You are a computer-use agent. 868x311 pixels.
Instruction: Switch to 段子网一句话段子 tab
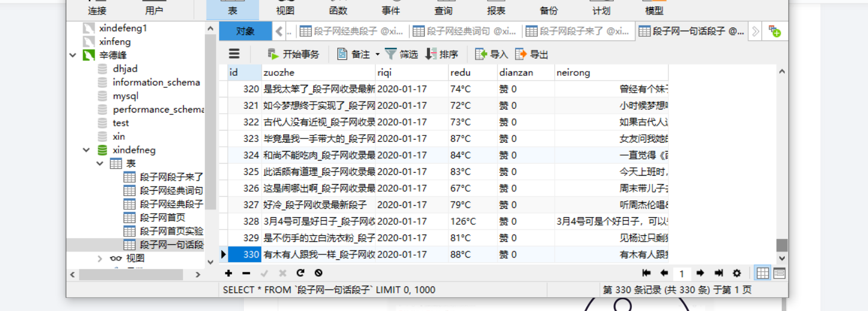tap(692, 31)
